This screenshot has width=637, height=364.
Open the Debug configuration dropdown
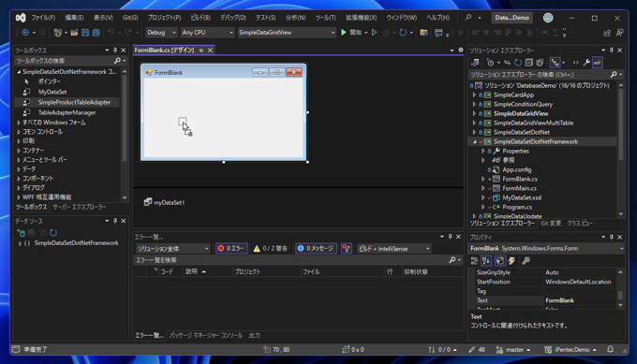[x=161, y=33]
